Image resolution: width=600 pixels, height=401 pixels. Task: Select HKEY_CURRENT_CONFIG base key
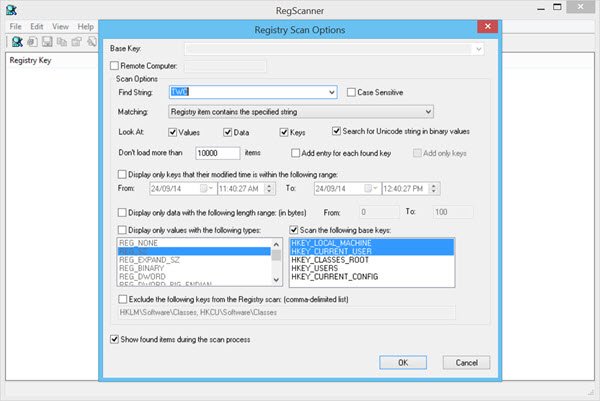click(372, 277)
